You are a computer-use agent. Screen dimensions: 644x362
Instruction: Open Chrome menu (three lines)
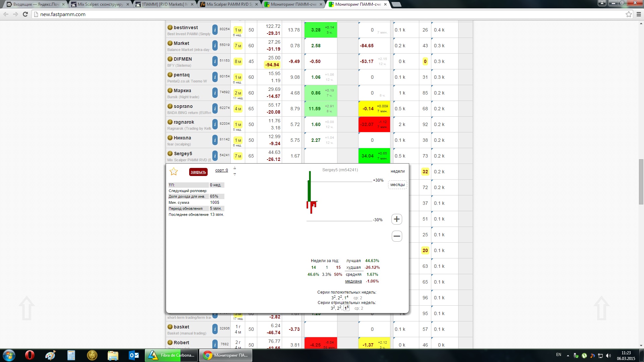(x=639, y=14)
